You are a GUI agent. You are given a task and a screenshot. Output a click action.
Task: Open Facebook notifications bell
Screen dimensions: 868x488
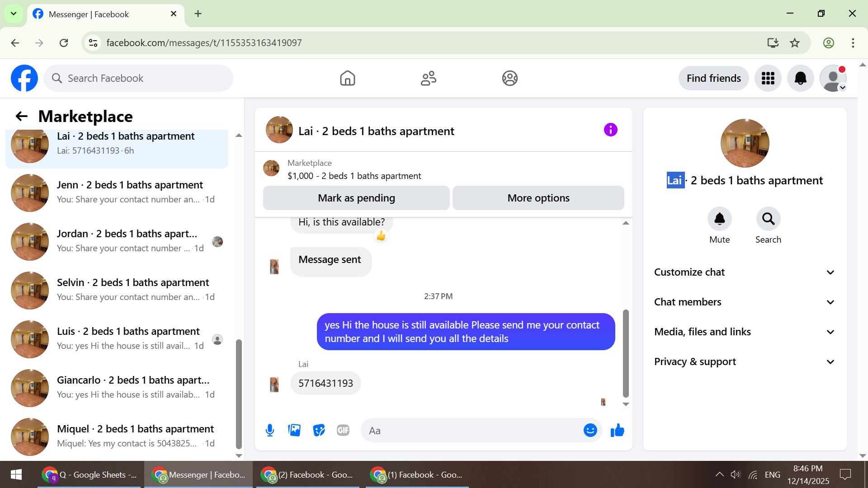coord(800,78)
